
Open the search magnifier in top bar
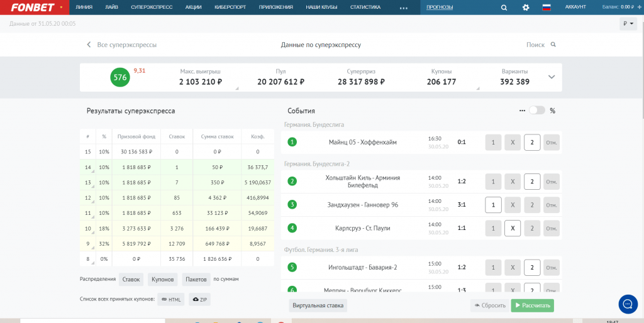tap(504, 8)
